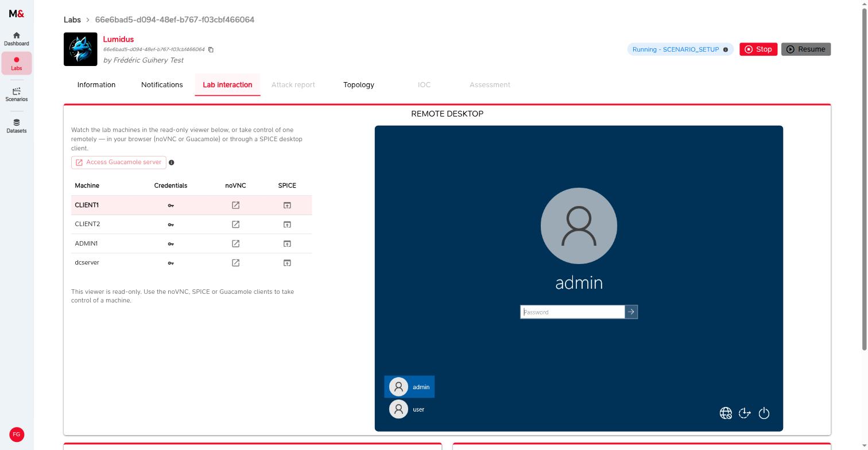Click the Lumidus lab thumbnail image

pos(80,49)
